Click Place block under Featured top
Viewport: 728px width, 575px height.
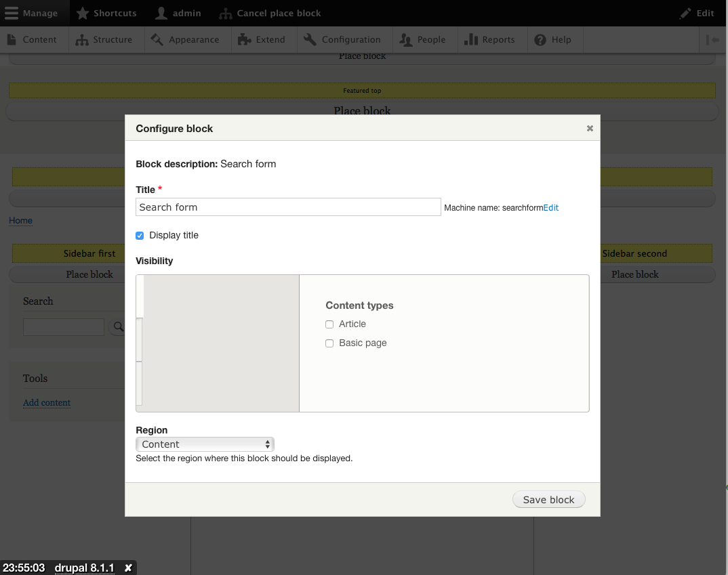362,111
